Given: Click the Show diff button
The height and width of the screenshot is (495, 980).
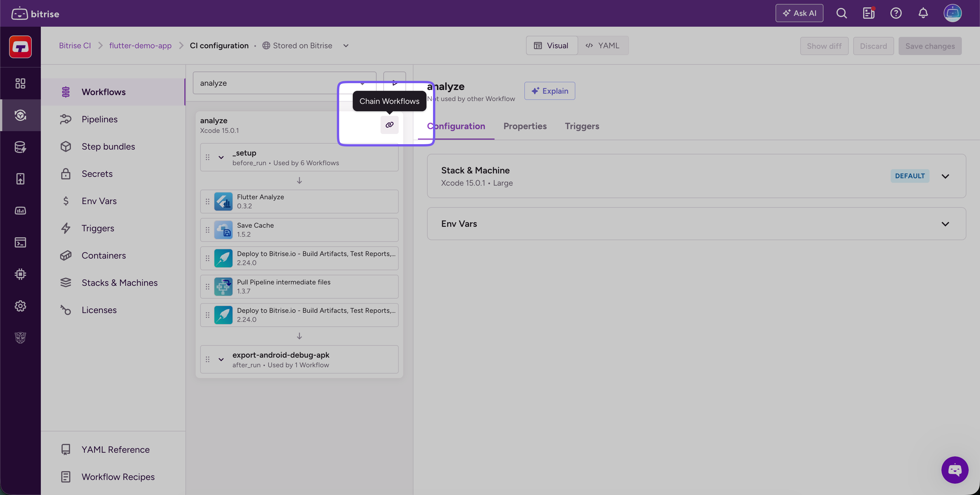Looking at the screenshot, I should (x=824, y=46).
